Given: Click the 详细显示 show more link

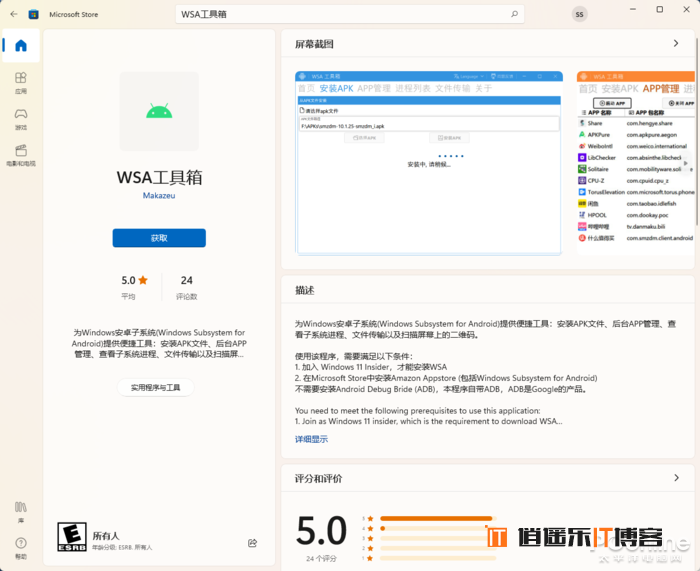Looking at the screenshot, I should point(311,439).
